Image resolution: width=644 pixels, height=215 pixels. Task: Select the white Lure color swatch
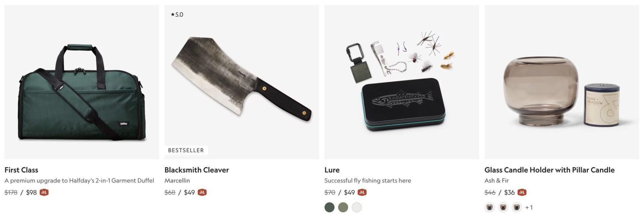tap(357, 207)
